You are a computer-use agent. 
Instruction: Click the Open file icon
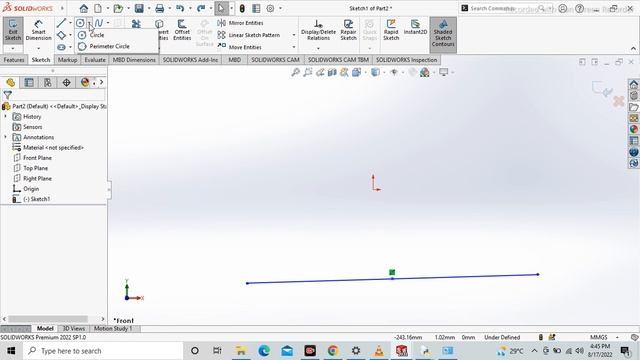click(118, 8)
